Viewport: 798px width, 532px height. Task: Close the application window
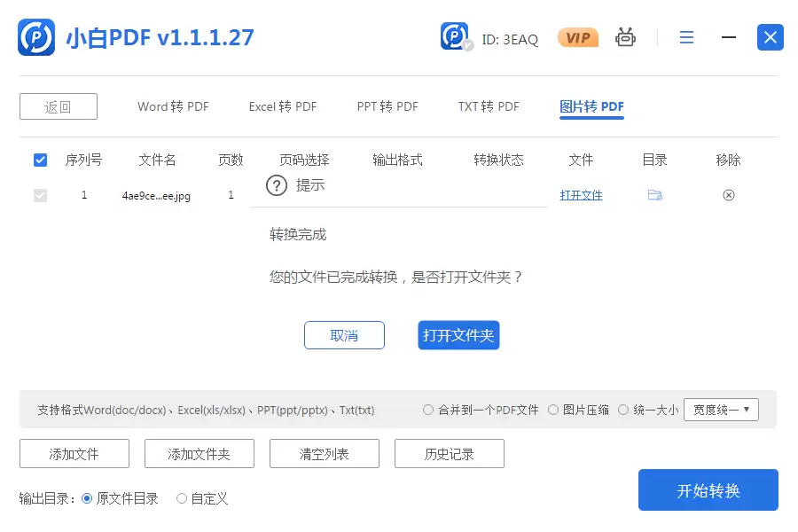[770, 37]
